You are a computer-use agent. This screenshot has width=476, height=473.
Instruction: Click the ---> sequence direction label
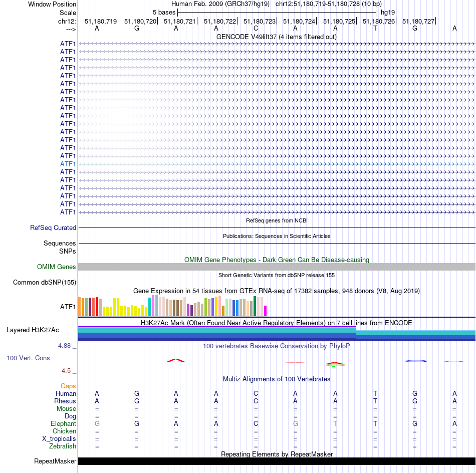click(x=71, y=29)
